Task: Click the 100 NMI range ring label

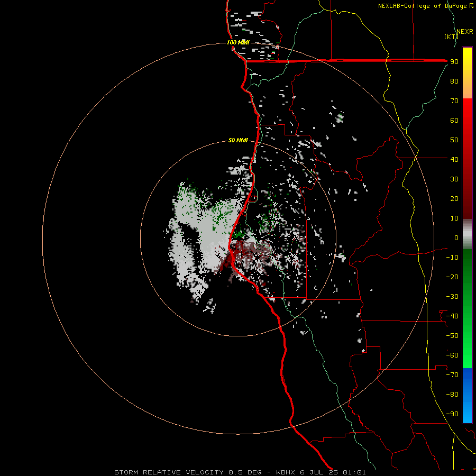Action: point(239,42)
